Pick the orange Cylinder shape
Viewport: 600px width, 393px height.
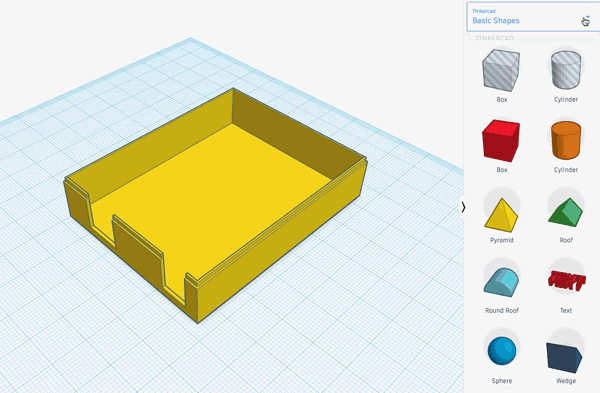[566, 140]
